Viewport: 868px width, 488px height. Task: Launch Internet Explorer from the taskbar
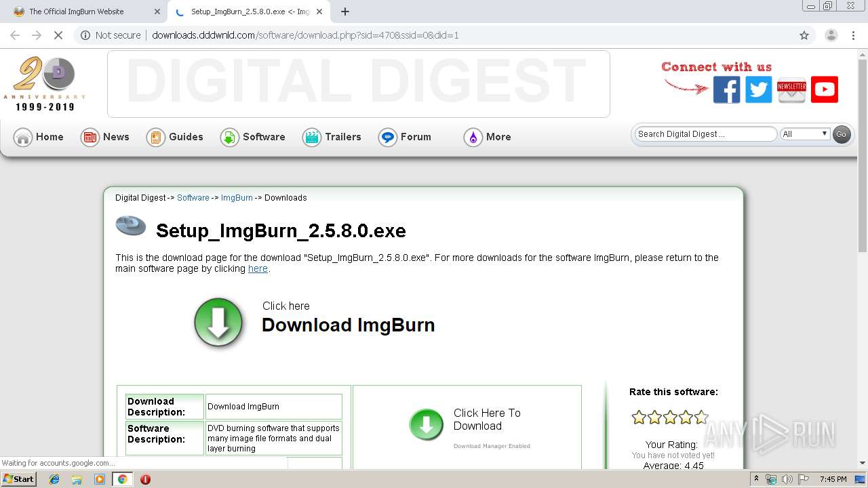(54, 479)
